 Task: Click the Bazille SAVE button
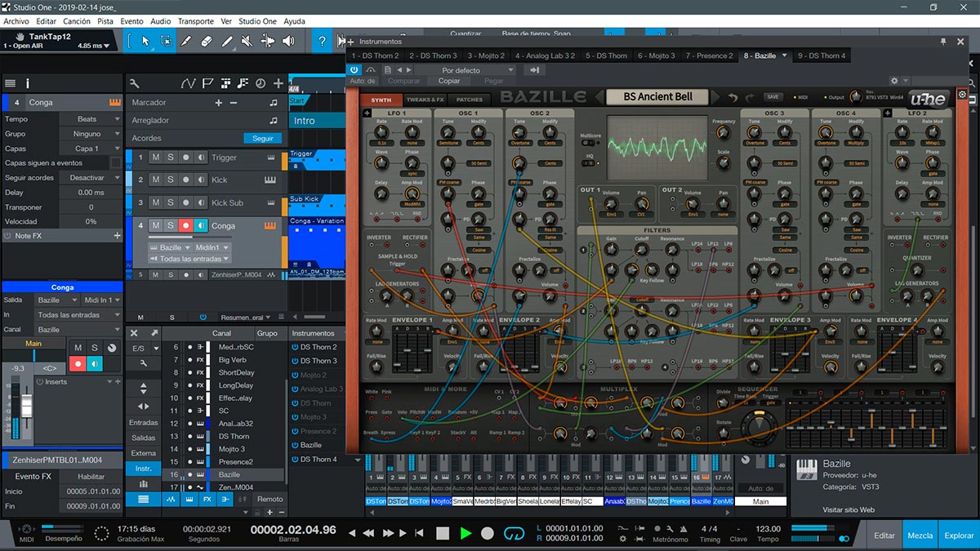773,96
